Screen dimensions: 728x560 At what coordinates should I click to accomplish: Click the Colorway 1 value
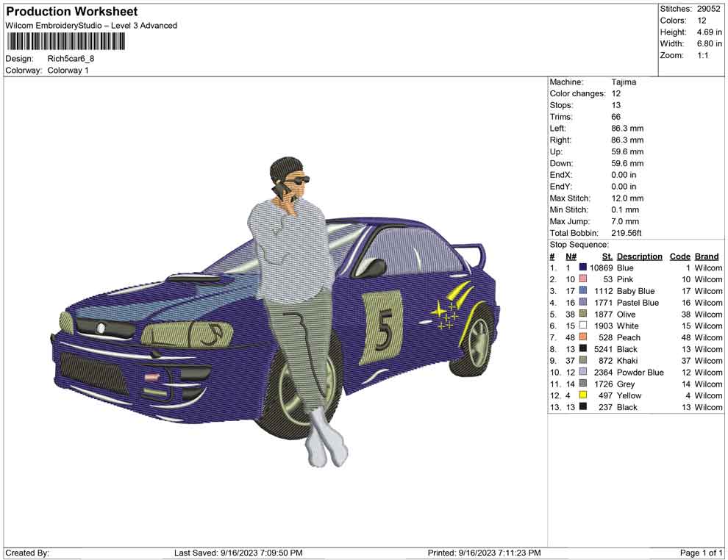click(x=68, y=70)
